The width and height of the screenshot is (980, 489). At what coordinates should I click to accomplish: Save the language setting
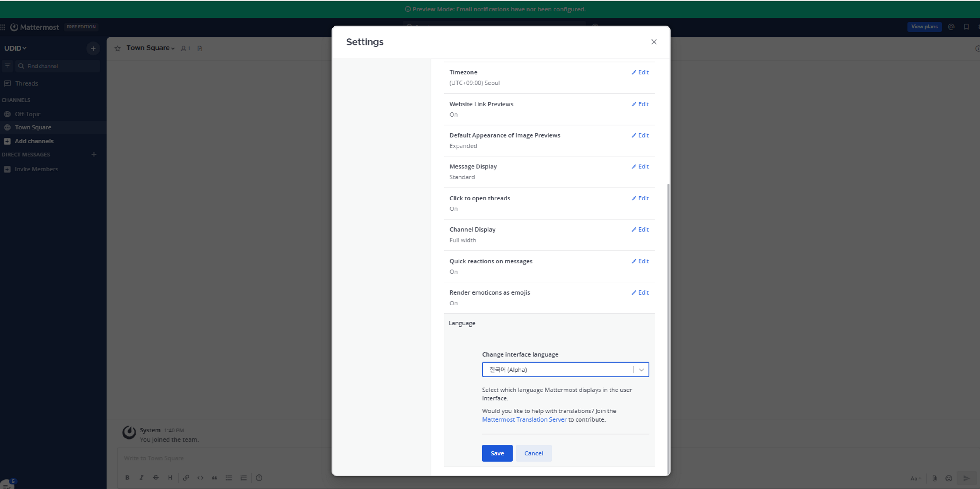pos(497,453)
